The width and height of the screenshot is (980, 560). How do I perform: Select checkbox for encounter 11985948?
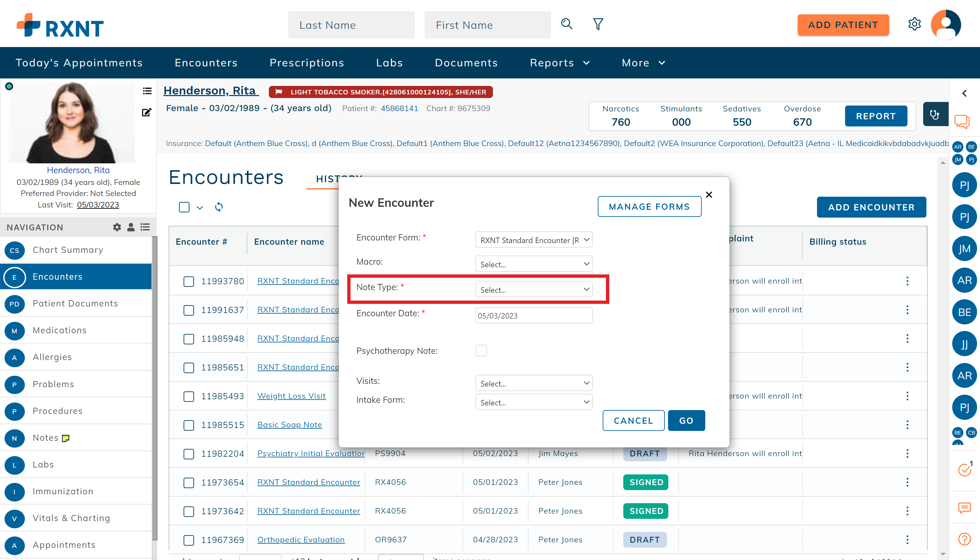click(x=189, y=339)
